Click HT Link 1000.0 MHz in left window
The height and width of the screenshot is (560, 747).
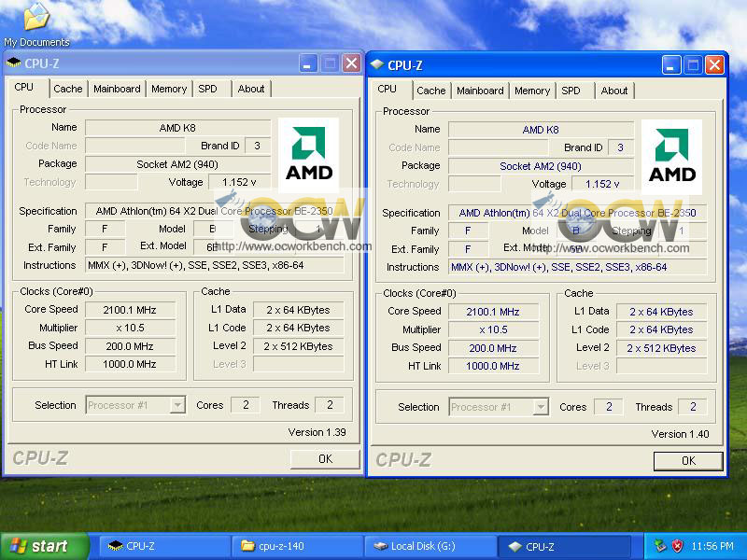point(130,364)
